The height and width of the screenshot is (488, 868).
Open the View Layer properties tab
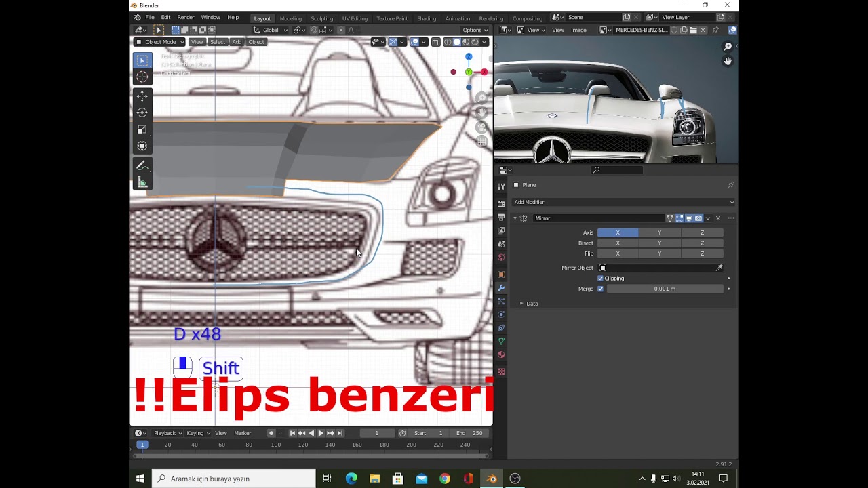[501, 230]
